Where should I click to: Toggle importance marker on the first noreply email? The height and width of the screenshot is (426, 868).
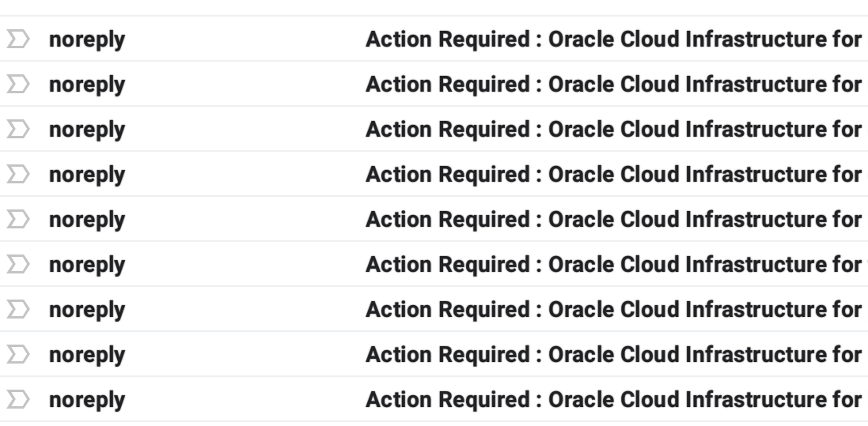[x=17, y=40]
